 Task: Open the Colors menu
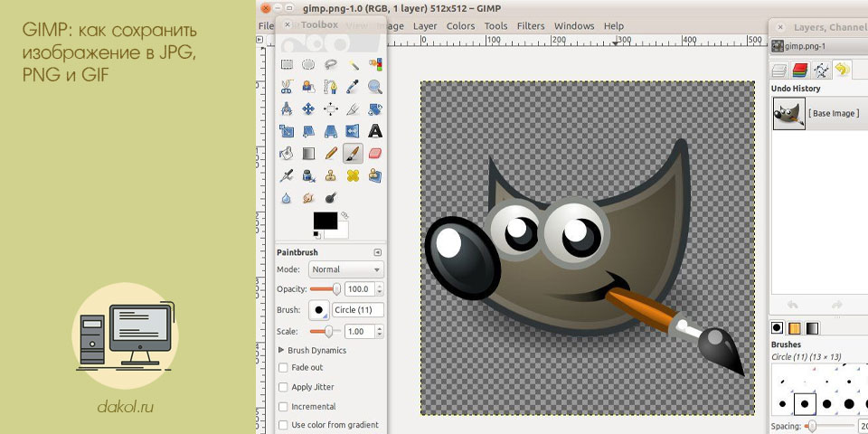click(460, 26)
